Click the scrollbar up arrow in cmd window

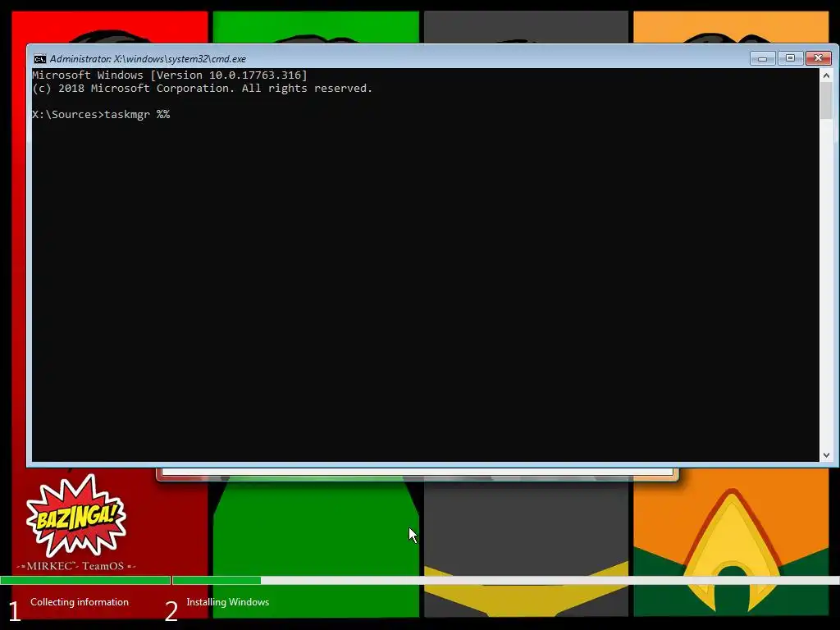pyautogui.click(x=826, y=75)
